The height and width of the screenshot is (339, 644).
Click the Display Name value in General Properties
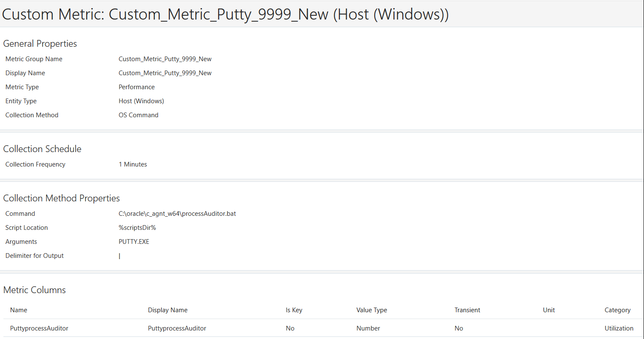165,73
